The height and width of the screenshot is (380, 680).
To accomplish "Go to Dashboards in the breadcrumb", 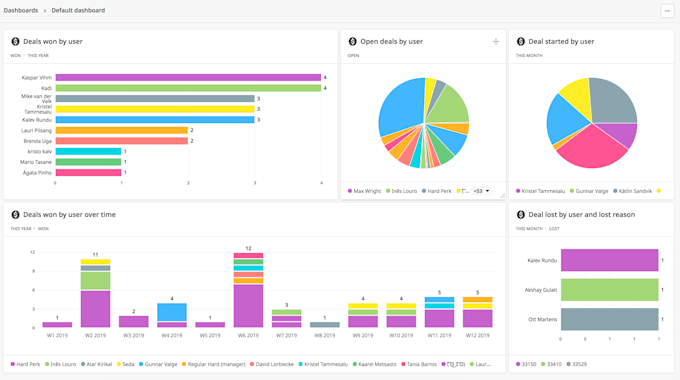I will (21, 10).
